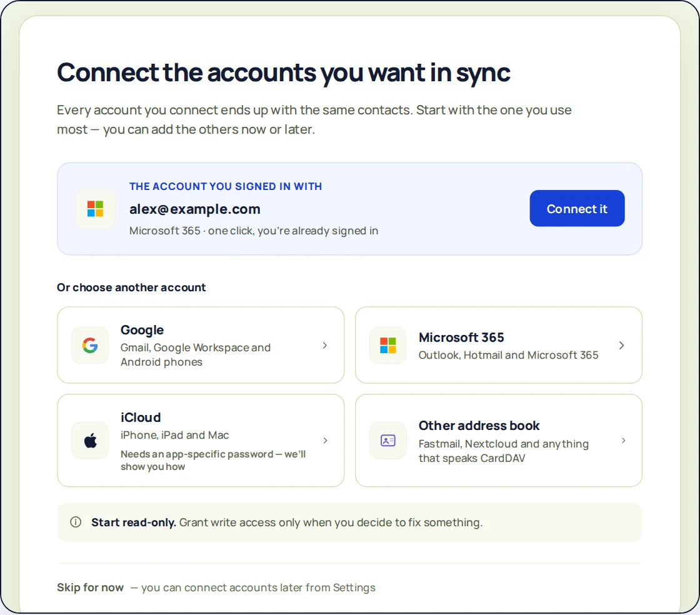
Task: Click the Skip for now link
Action: [x=90, y=587]
